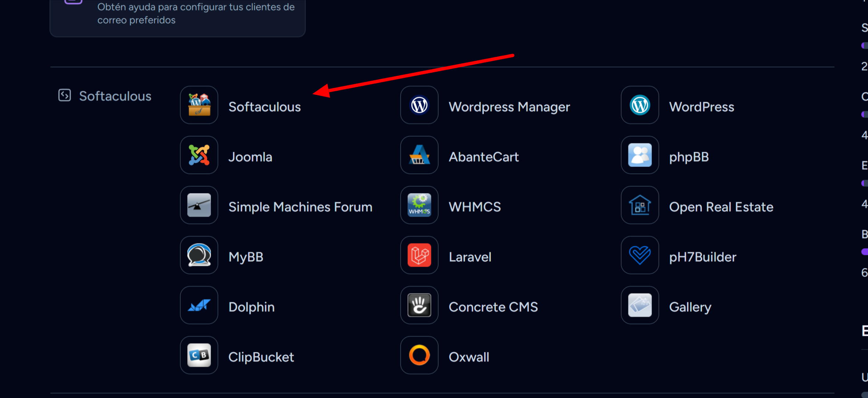Open the MyBB speech bubble icon
Image resolution: width=868 pixels, height=398 pixels.
point(199,255)
